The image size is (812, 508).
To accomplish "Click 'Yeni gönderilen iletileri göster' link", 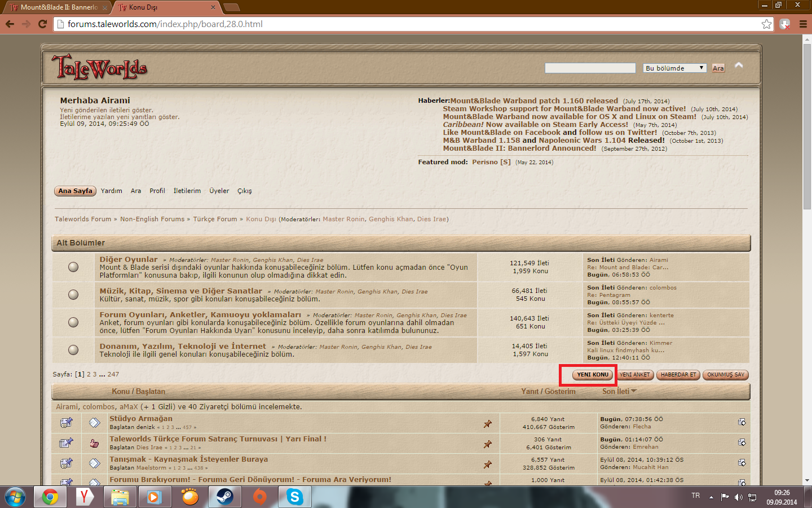I will [107, 110].
